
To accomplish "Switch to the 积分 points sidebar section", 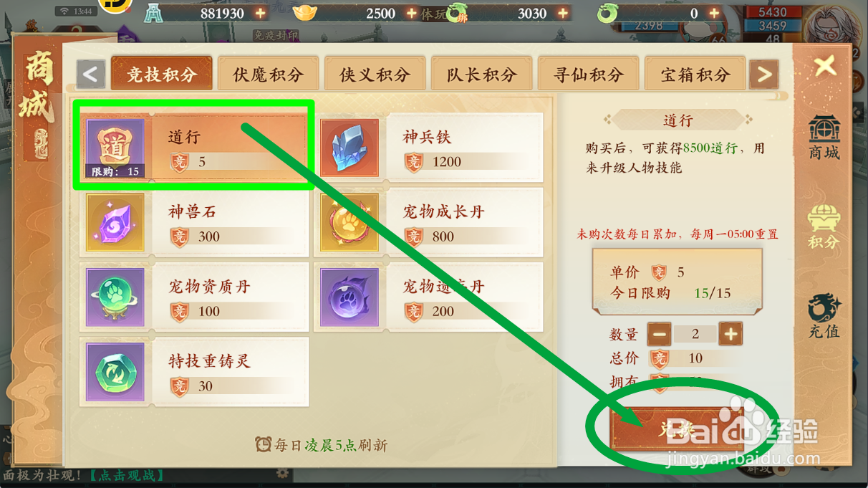I will 824,226.
